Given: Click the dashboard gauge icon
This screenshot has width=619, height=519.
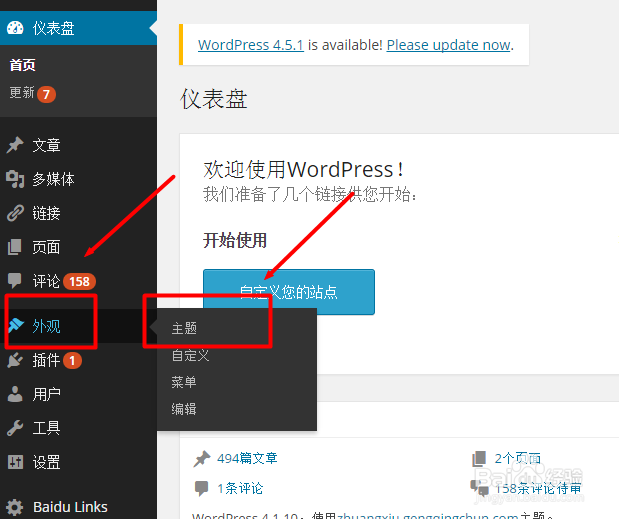Looking at the screenshot, I should tap(15, 28).
